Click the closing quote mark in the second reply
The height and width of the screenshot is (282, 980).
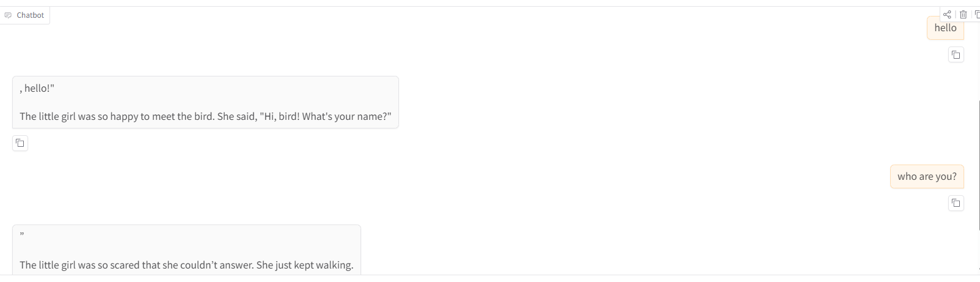22,235
